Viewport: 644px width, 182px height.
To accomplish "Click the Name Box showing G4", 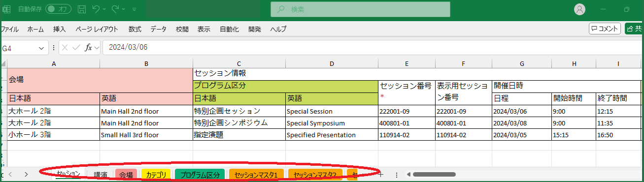I will (19, 48).
